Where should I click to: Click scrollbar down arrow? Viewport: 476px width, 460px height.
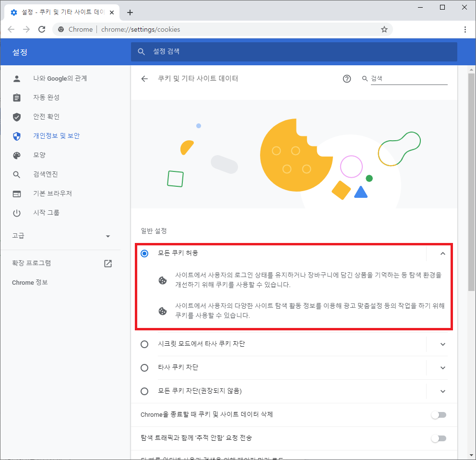471,455
